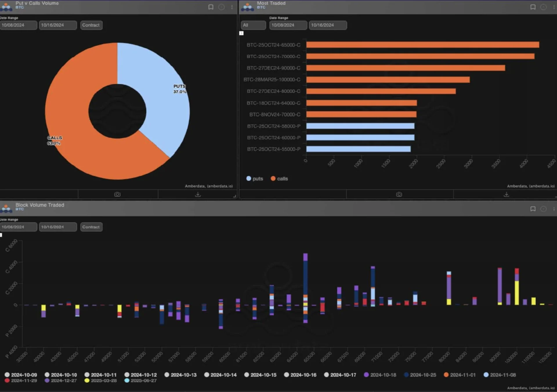This screenshot has width=557, height=392.
Task: Click BTC-25OCT24-58000-P bar
Action: coord(360,126)
